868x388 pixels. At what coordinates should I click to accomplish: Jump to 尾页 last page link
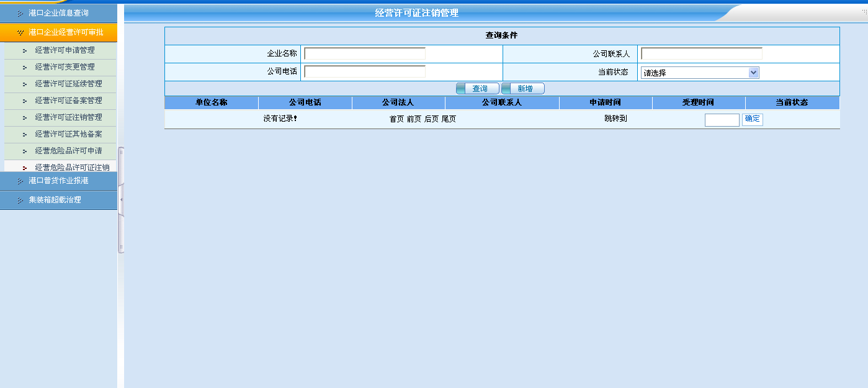click(x=449, y=119)
